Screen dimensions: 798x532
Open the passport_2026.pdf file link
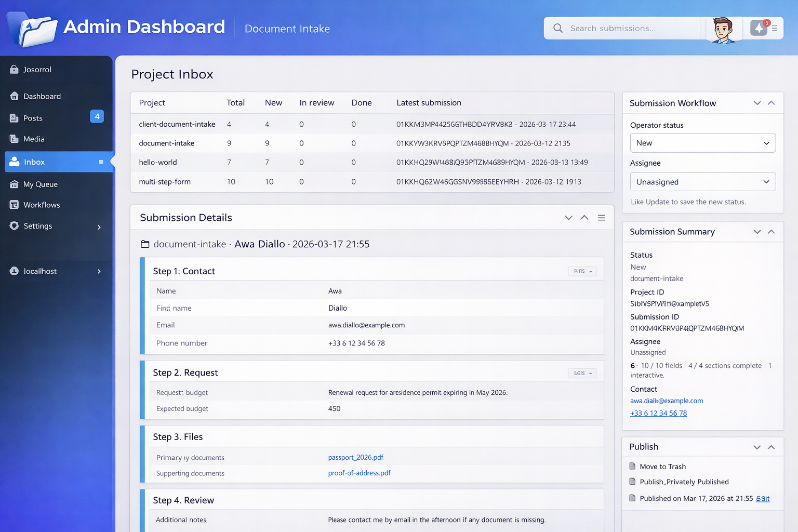(x=355, y=457)
